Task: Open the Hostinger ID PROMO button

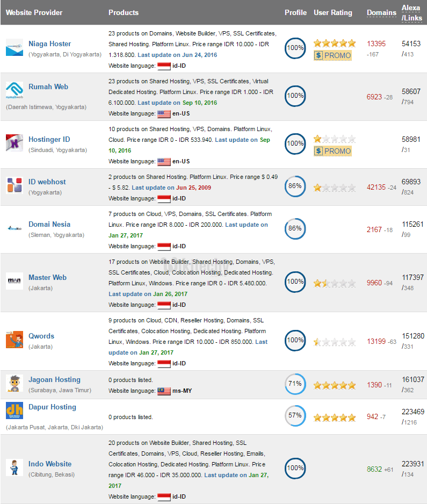Action: point(333,151)
